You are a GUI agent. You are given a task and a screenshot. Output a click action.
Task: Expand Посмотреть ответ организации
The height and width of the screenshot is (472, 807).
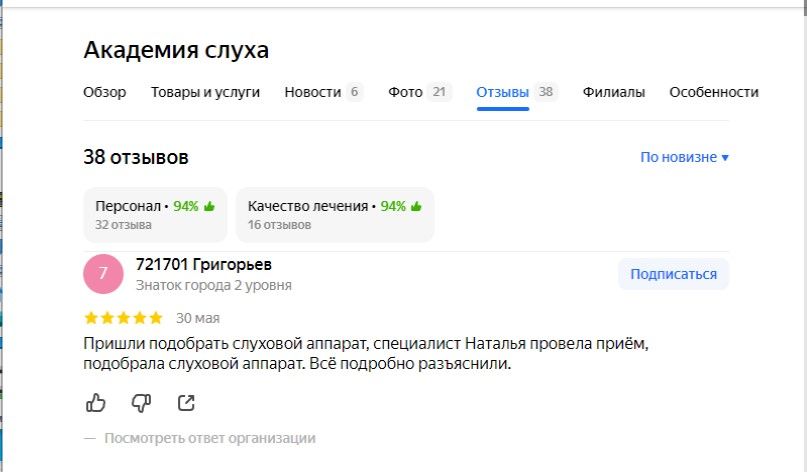pos(210,438)
